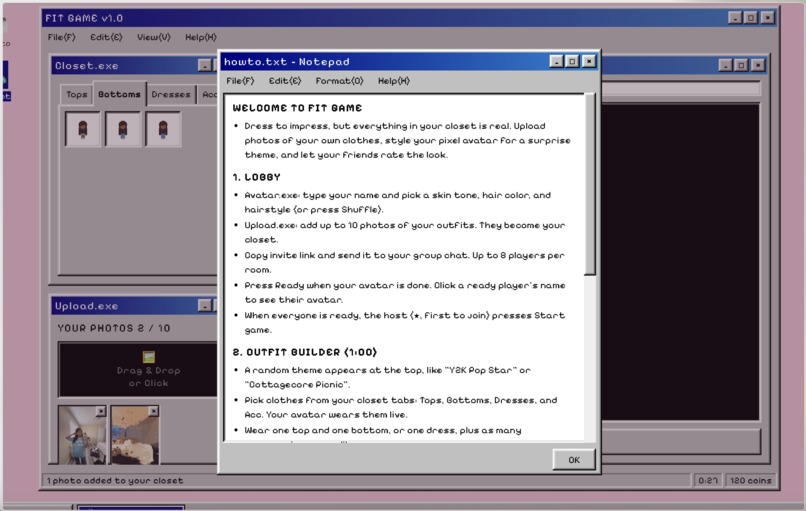Open Help(H) menu in FIT GAME window
This screenshot has height=511, width=806.
click(200, 37)
